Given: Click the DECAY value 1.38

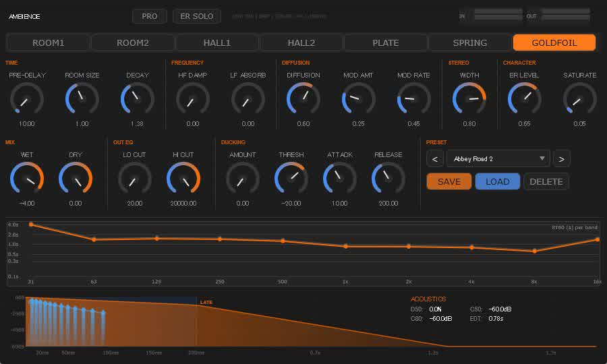Looking at the screenshot, I should point(137,124).
